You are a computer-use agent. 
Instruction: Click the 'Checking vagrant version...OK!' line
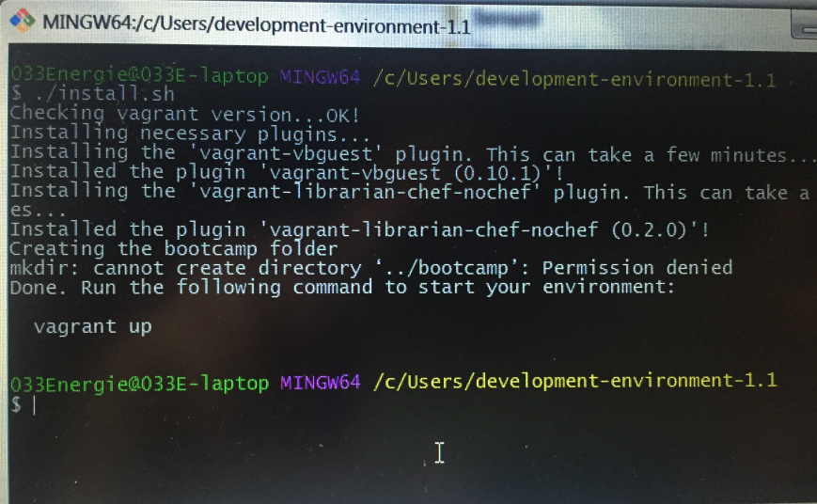tap(184, 115)
